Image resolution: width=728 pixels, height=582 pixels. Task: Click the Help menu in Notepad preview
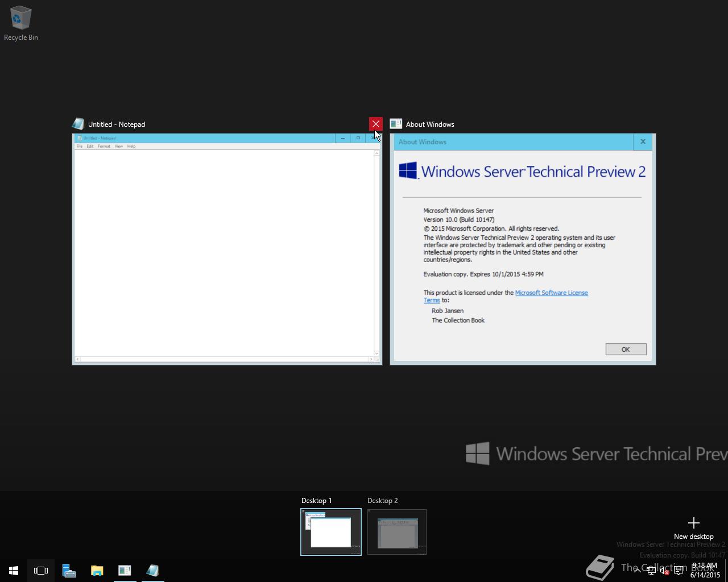point(131,146)
